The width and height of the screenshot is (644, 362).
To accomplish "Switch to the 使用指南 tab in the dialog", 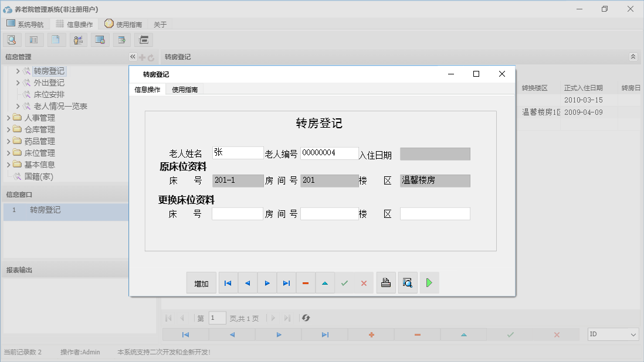I will point(184,89).
